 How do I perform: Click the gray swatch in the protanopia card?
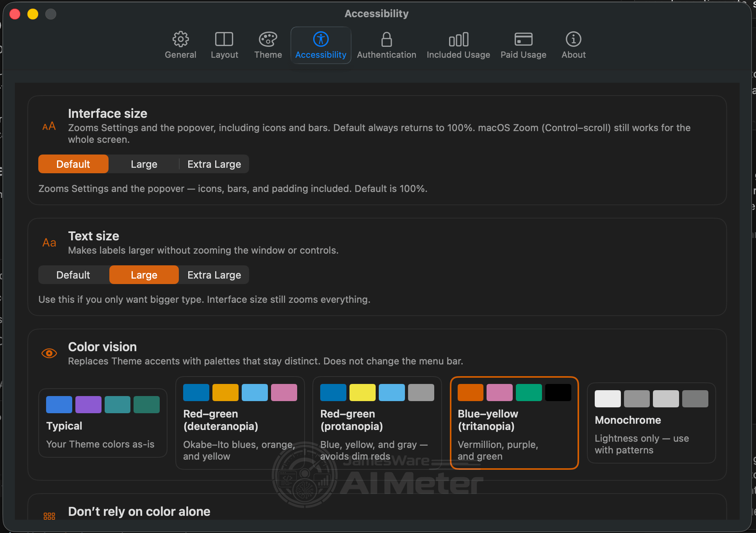pos(421,393)
